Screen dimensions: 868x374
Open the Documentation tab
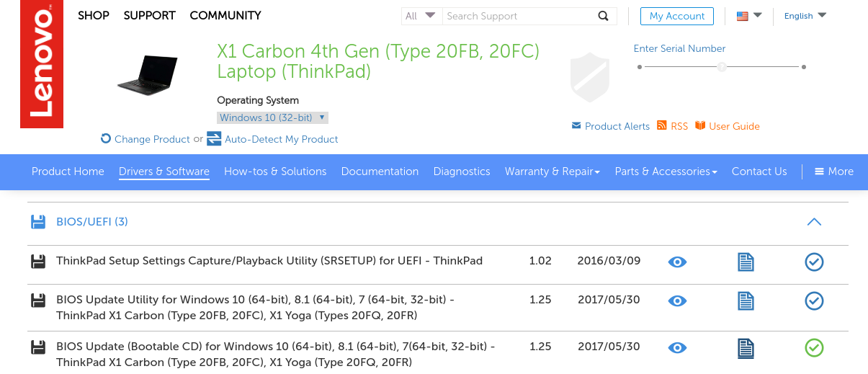click(x=380, y=172)
